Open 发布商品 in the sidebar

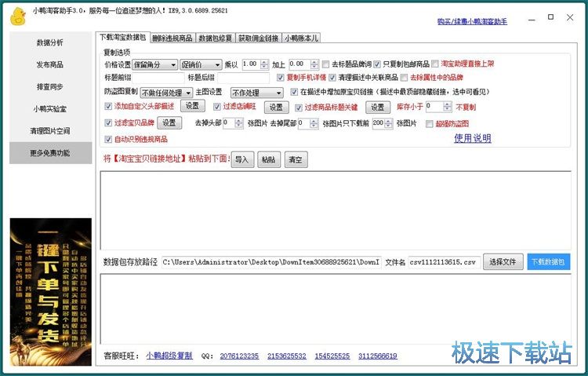coord(50,64)
